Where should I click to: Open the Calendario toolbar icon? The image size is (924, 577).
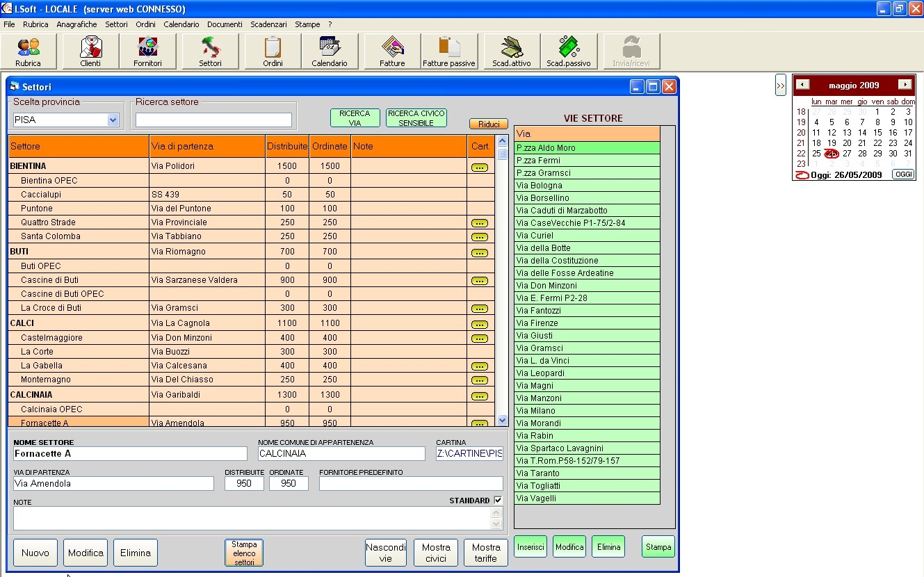(x=330, y=51)
